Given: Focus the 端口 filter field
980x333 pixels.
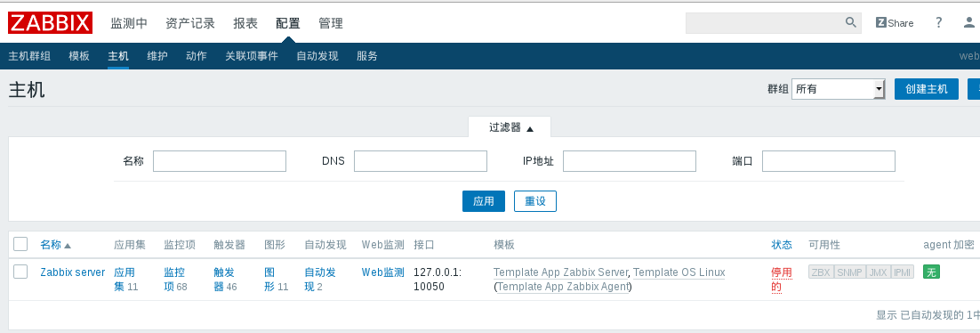Looking at the screenshot, I should (829, 161).
